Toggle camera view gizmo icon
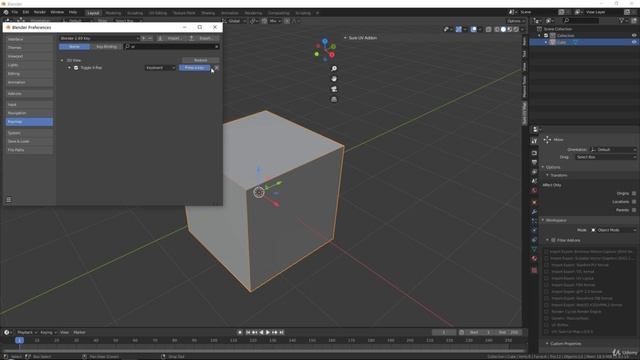Image resolution: width=640 pixels, height=360 pixels. click(334, 89)
